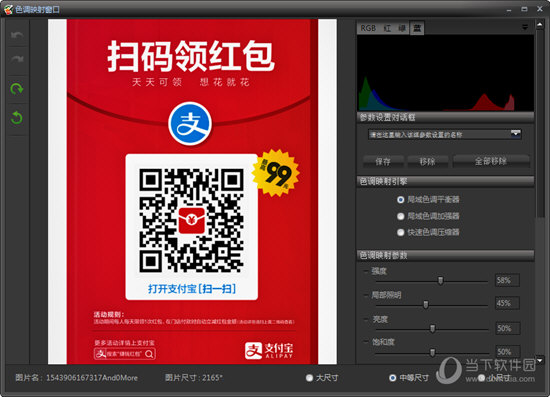The width and height of the screenshot is (550, 397).
Task: Adjust the 亮度 slider handle
Action: pos(432,329)
